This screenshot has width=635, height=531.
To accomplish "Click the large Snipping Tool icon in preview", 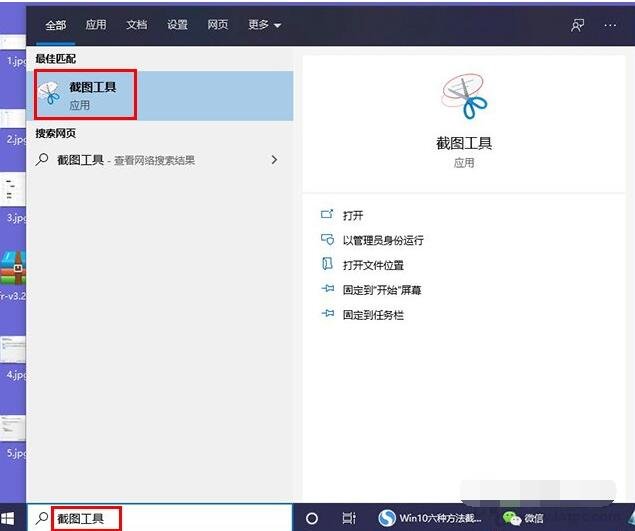I will pyautogui.click(x=464, y=96).
